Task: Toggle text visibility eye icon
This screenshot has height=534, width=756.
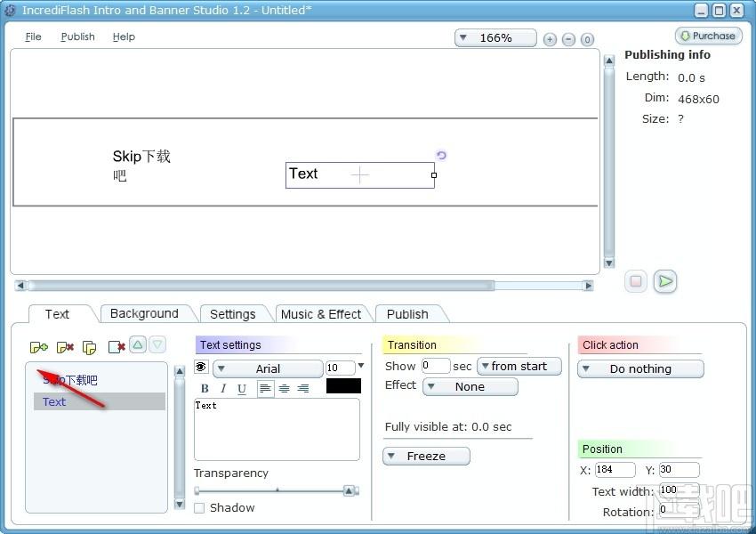Action: click(x=201, y=367)
